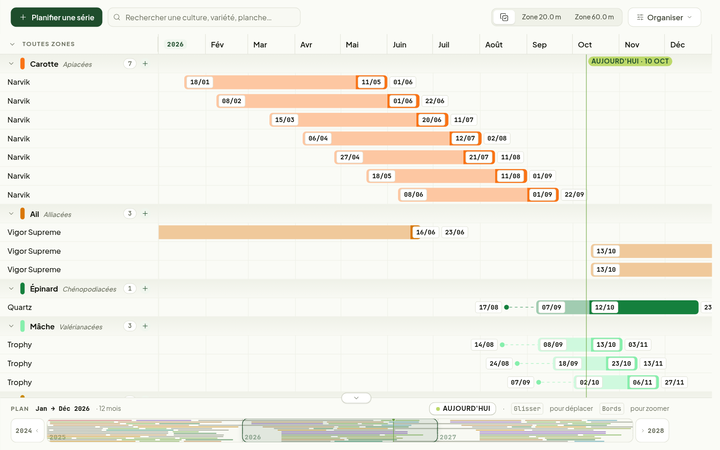Click the Mâche light green color swatch

tap(22, 326)
